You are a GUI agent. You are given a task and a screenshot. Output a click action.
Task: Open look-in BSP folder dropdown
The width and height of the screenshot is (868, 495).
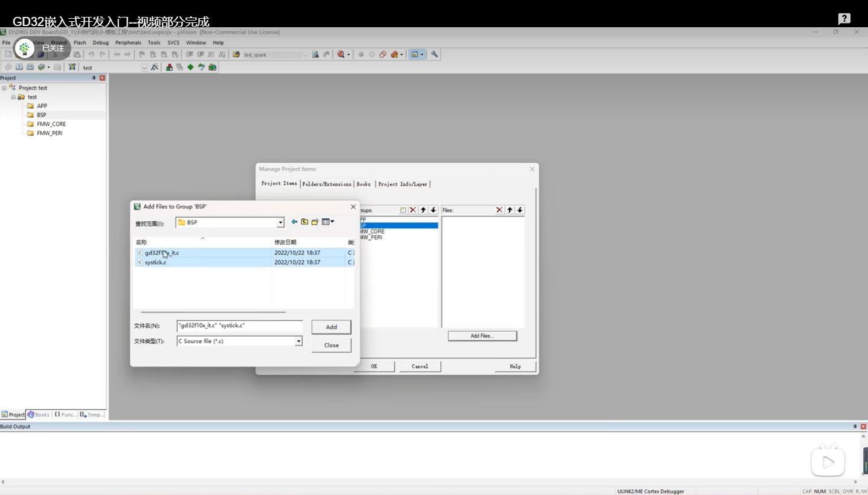(x=280, y=222)
